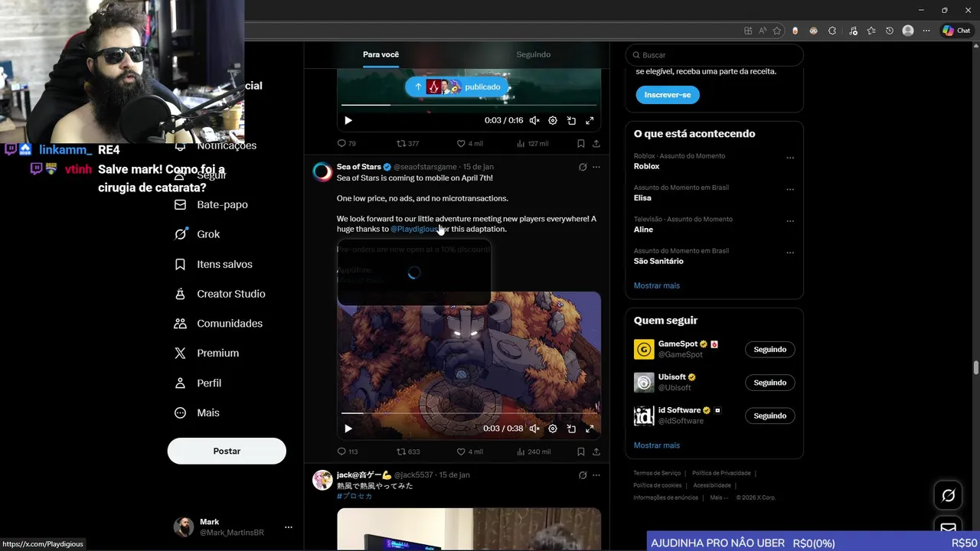Image resolution: width=980 pixels, height=551 pixels.
Task: Click the Buscar search field
Action: 714,55
